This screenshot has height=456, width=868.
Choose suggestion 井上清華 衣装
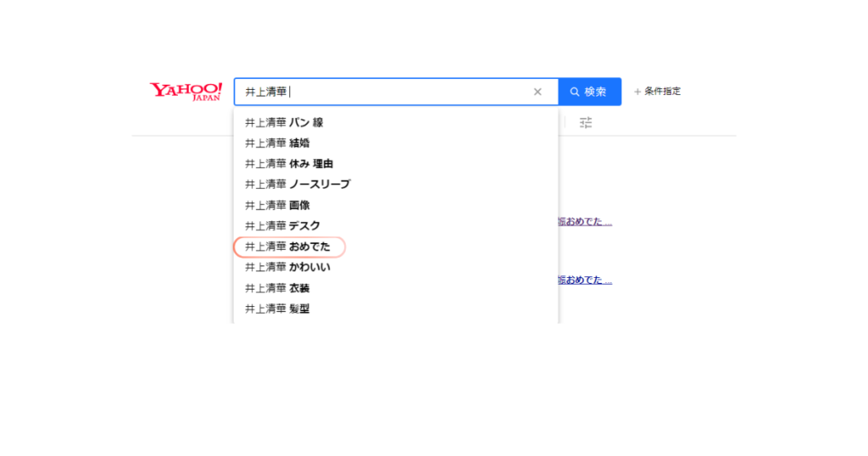tap(277, 288)
